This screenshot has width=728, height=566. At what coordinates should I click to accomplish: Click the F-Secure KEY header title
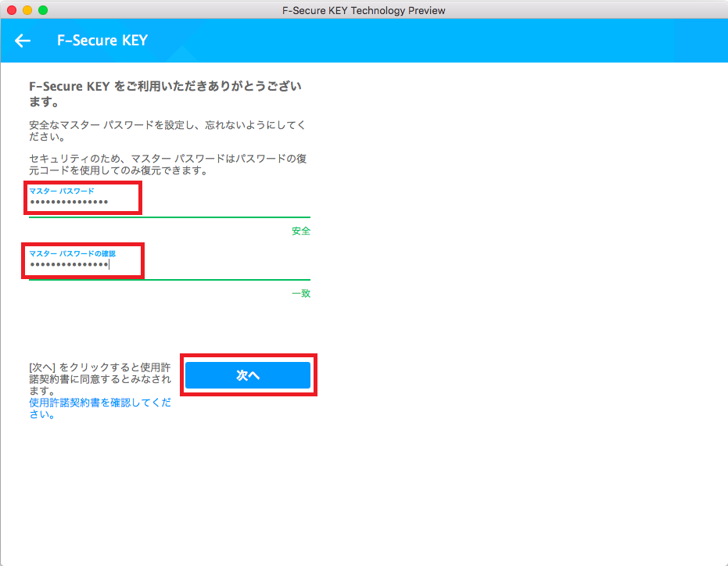coord(102,41)
